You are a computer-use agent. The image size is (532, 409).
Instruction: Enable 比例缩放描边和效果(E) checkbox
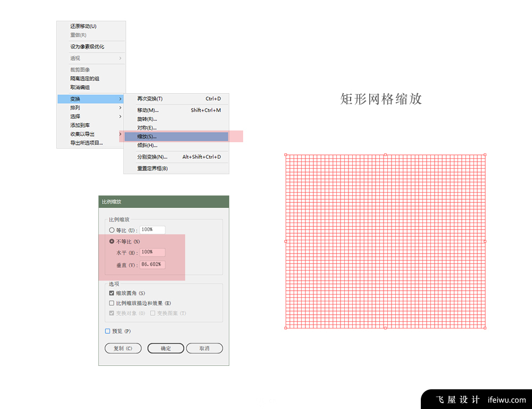pos(112,303)
